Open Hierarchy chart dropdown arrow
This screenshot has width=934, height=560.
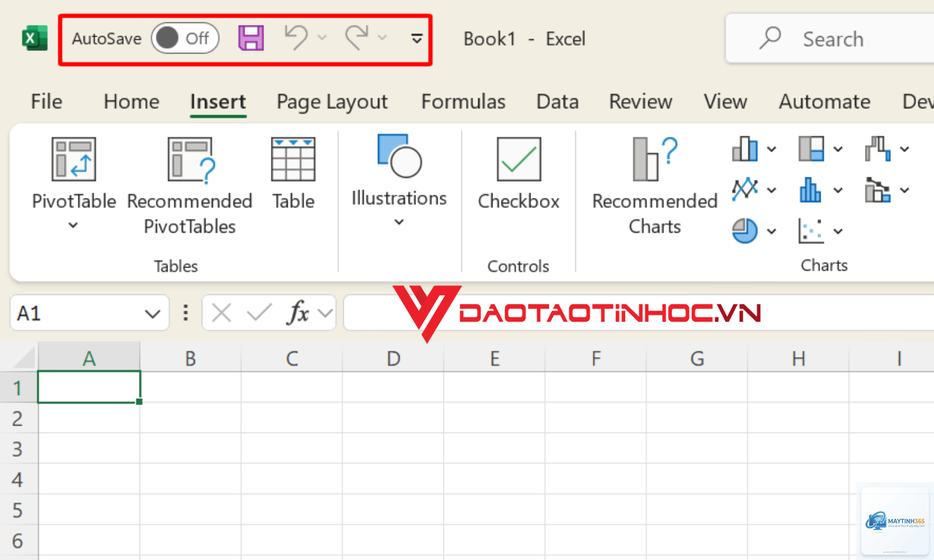(838, 149)
